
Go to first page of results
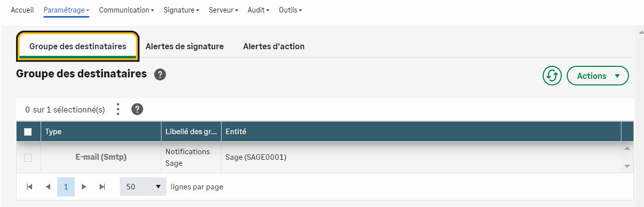point(30,187)
